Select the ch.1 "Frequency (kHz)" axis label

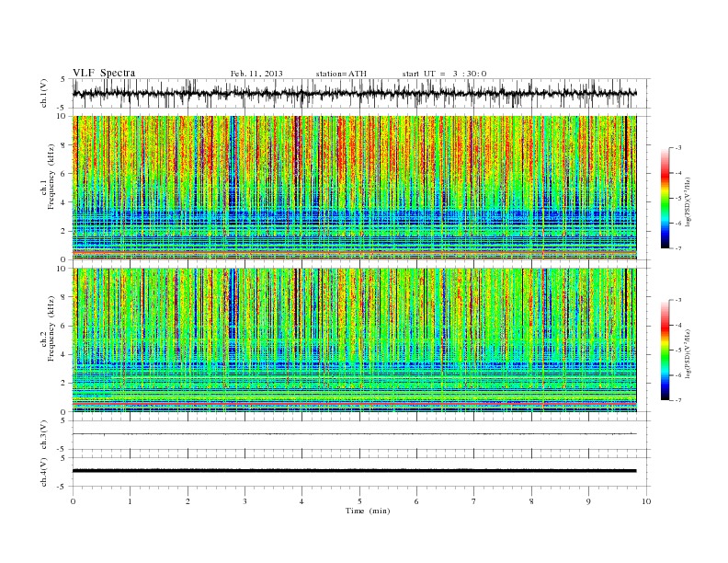(51, 177)
